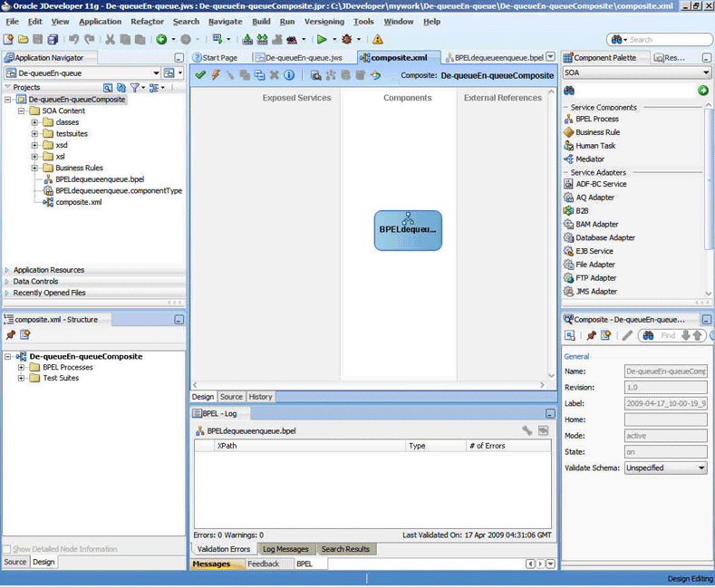Open the History tab
715x588 pixels.
coord(260,397)
